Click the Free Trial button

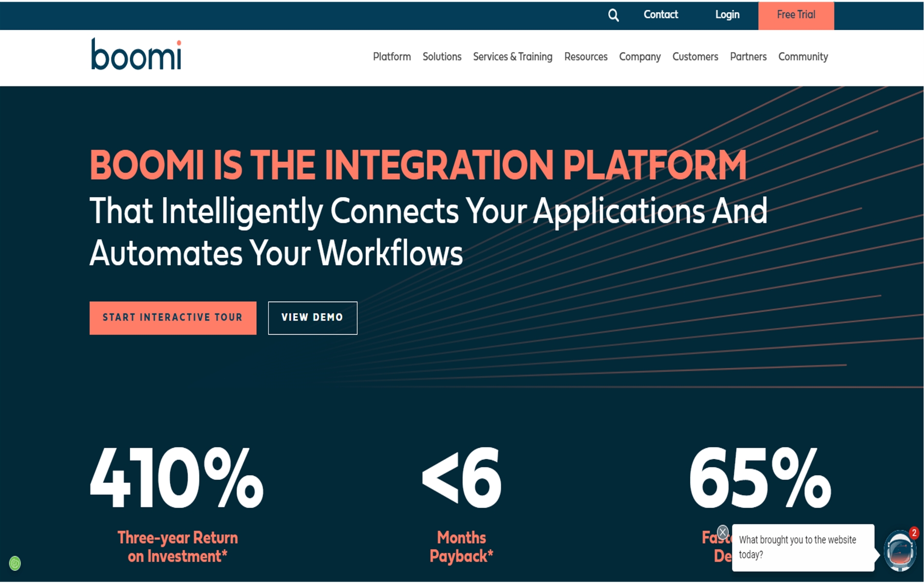pos(796,15)
